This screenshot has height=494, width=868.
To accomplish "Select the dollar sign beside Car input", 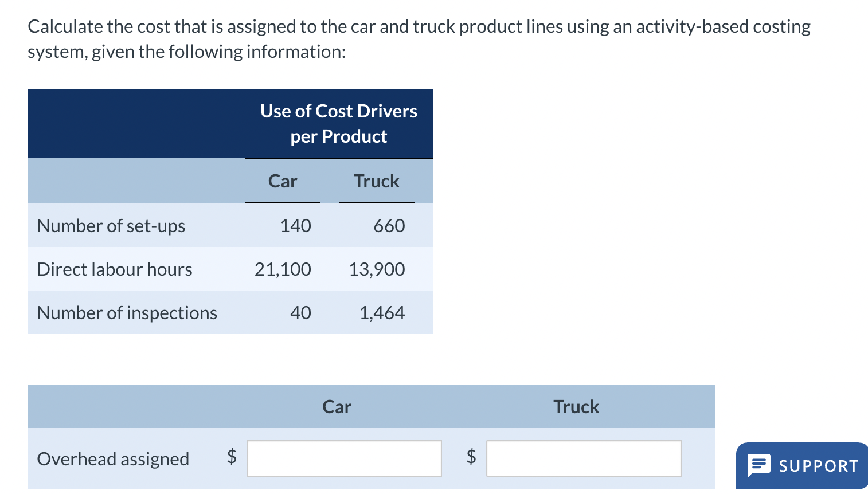I will click(232, 458).
